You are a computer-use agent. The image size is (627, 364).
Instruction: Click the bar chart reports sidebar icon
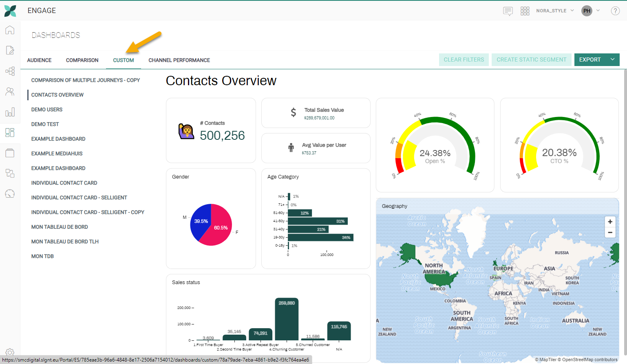coord(10,112)
